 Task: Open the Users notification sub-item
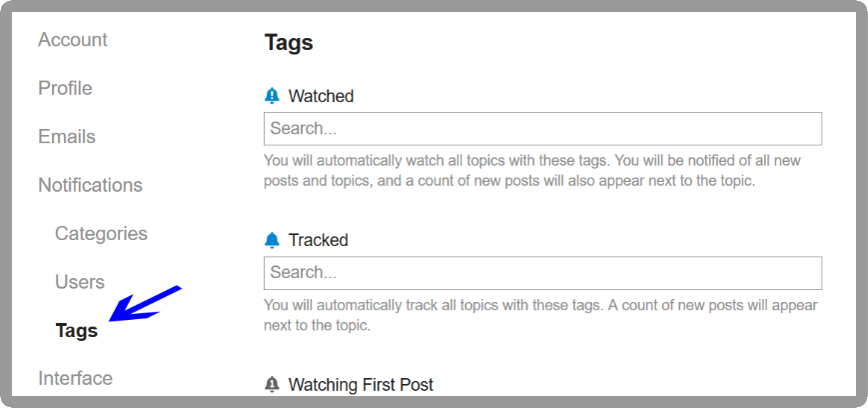[80, 282]
